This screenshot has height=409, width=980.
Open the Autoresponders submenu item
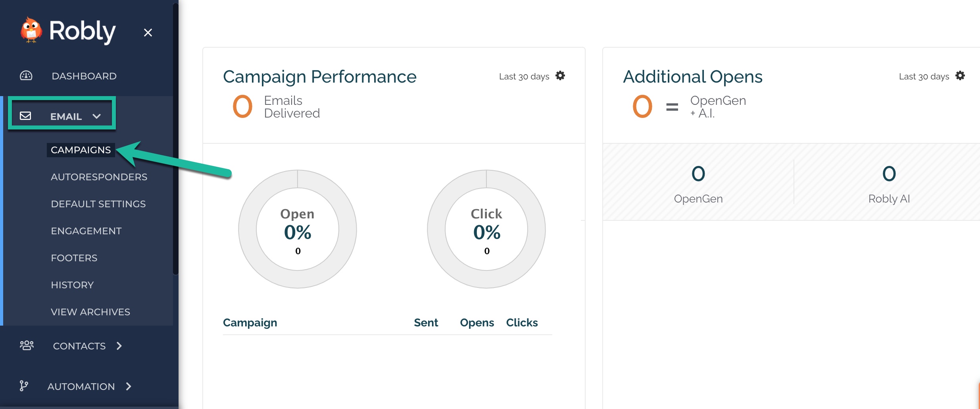click(99, 177)
